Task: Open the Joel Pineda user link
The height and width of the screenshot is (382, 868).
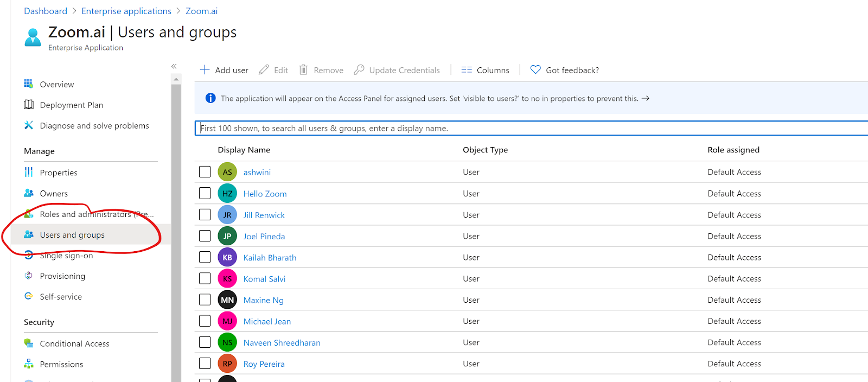Action: tap(264, 236)
